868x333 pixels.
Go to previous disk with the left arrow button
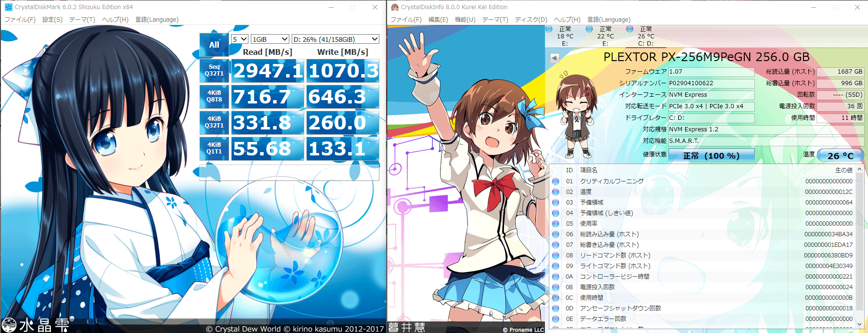555,58
